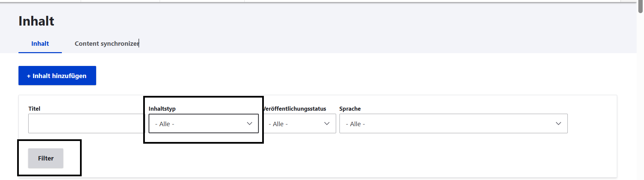The image size is (644, 180).
Task: Focus the Titel text field
Action: 86,123
